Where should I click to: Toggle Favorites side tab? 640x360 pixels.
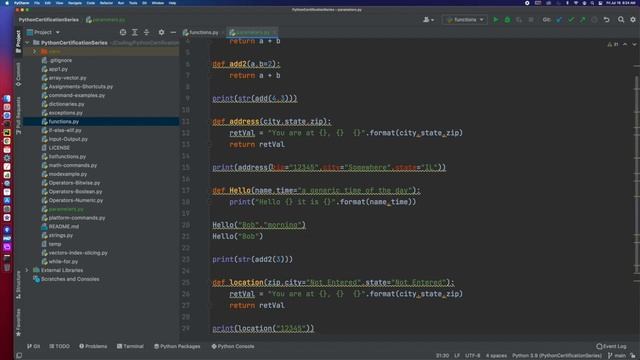pos(18,322)
